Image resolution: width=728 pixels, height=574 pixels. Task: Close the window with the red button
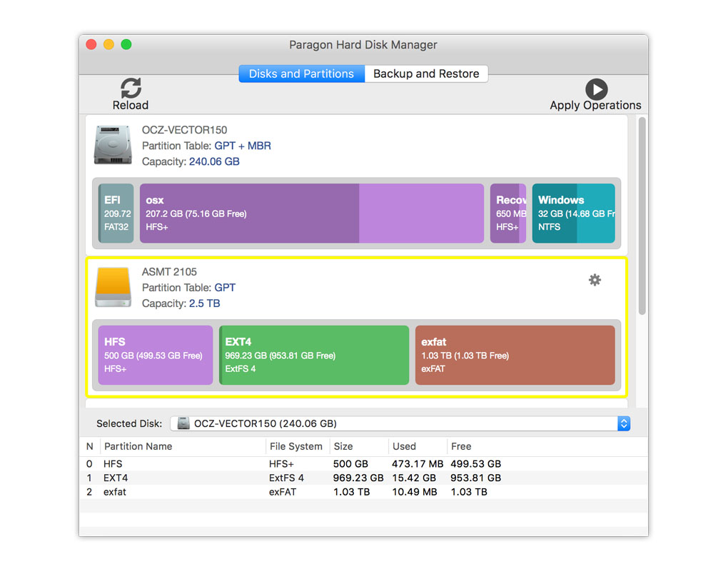coord(91,44)
